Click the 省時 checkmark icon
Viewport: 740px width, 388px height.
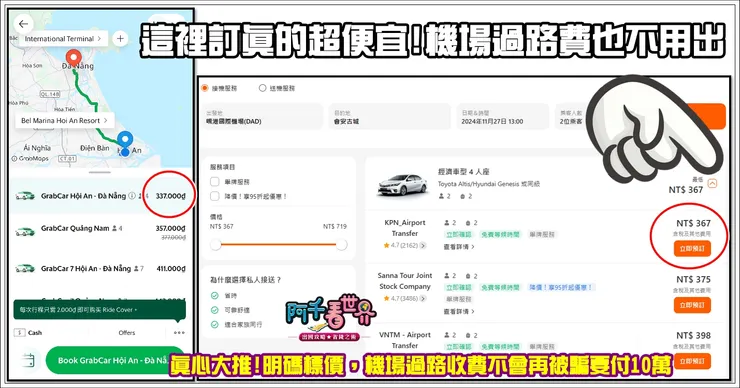[215, 295]
